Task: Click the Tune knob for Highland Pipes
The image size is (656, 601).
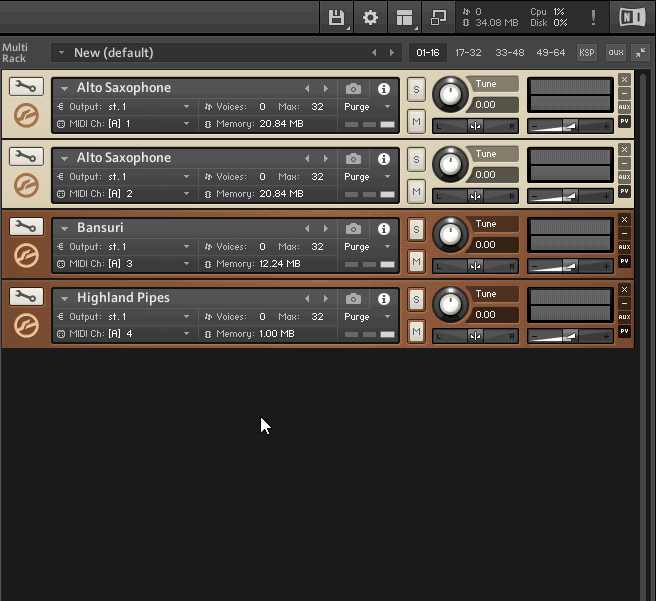Action: 450,304
